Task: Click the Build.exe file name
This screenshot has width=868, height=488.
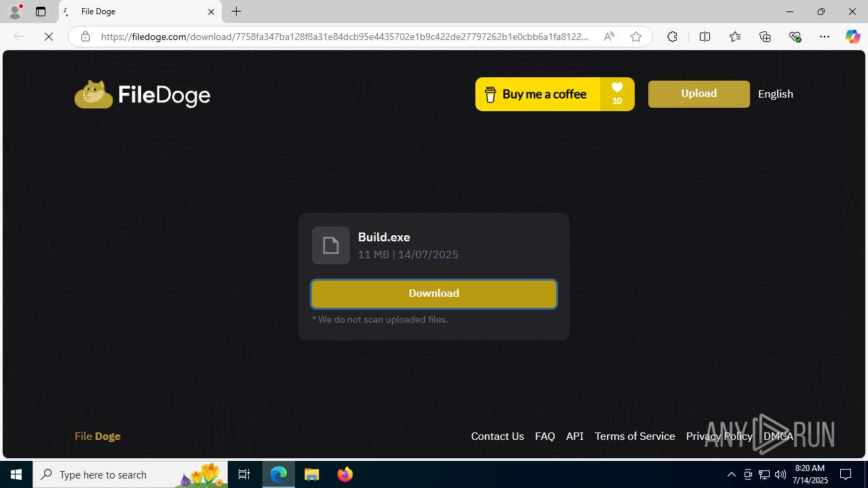Action: (384, 237)
